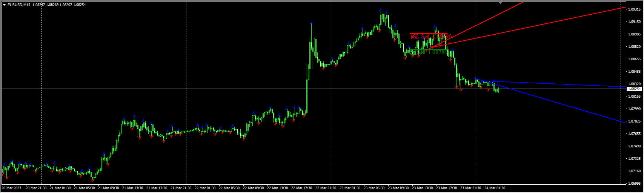This screenshot has width=644, height=193.
Task: Click the 1.07325 price scale label
Action: point(635,159)
